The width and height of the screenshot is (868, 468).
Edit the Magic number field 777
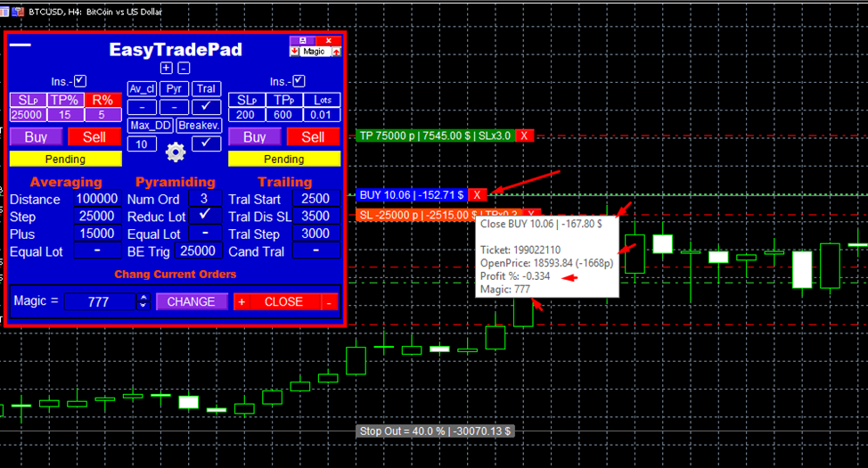[100, 302]
